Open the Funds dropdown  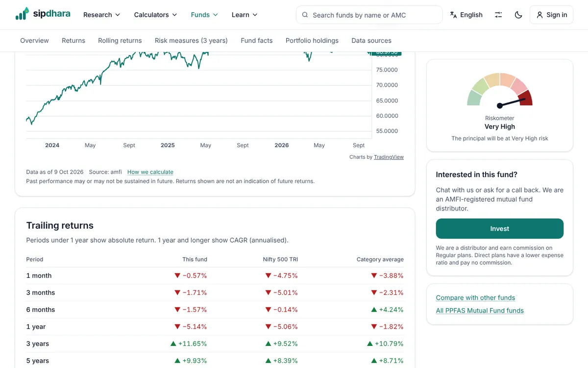tap(204, 15)
